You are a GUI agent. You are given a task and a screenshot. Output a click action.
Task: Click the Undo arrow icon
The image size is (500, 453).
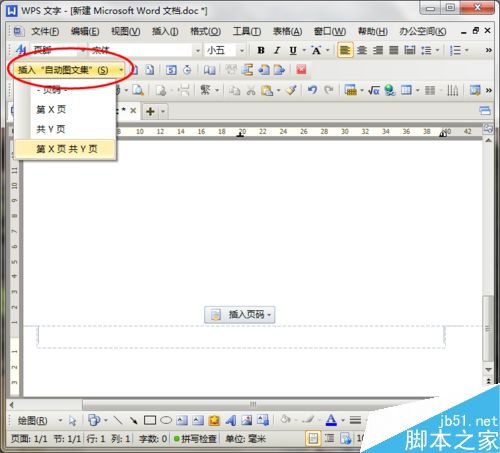312,90
